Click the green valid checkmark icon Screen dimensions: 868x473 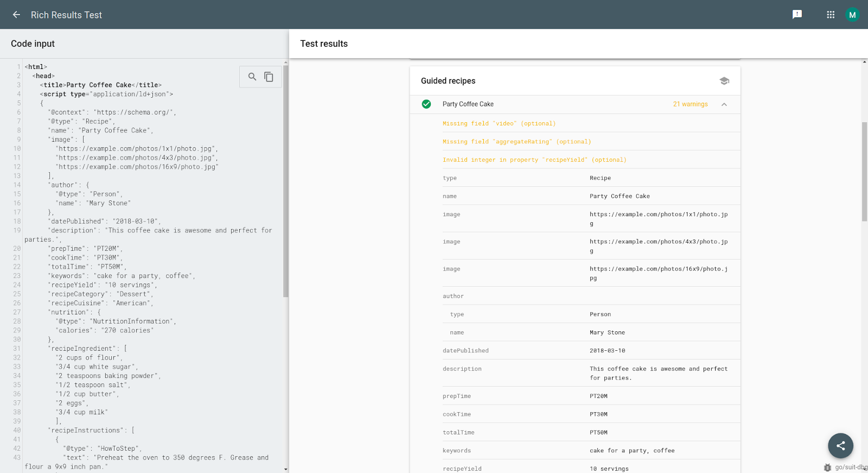click(426, 104)
